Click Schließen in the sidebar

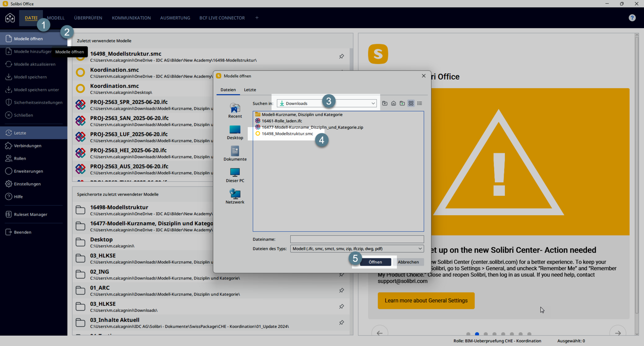34,115
